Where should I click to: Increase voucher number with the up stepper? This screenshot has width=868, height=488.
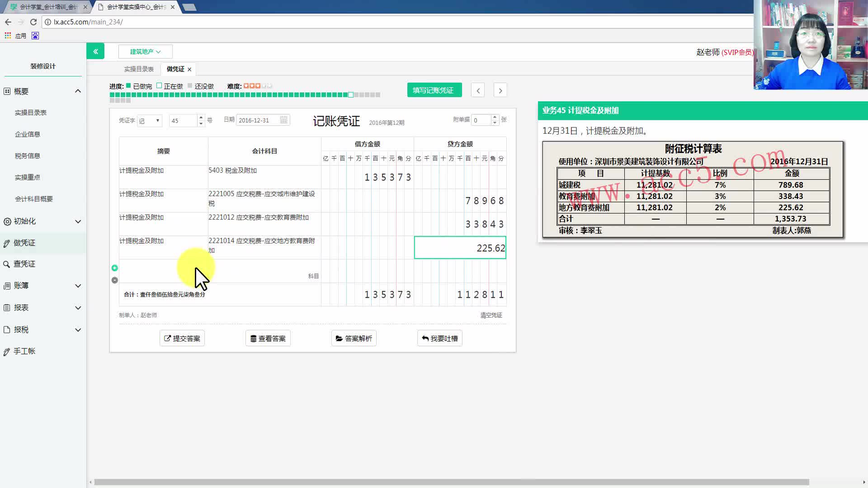(200, 117)
